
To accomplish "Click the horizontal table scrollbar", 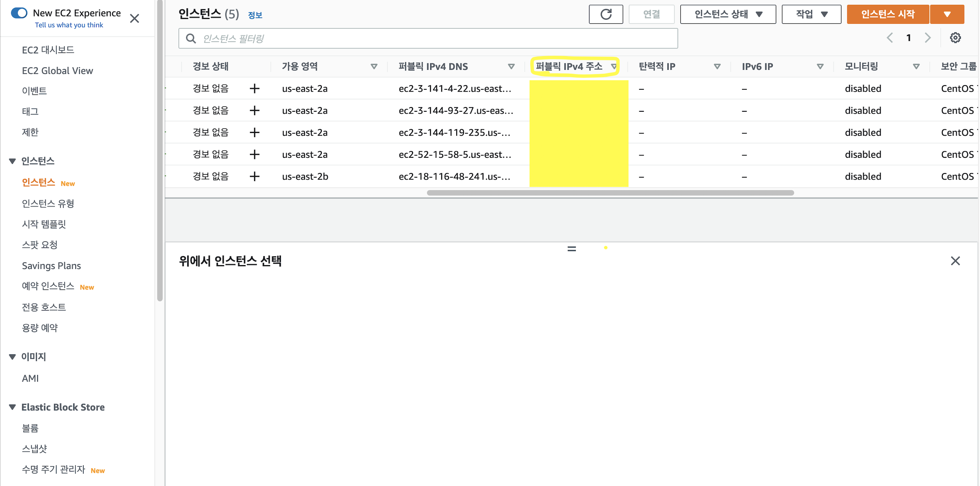I will click(x=610, y=193).
